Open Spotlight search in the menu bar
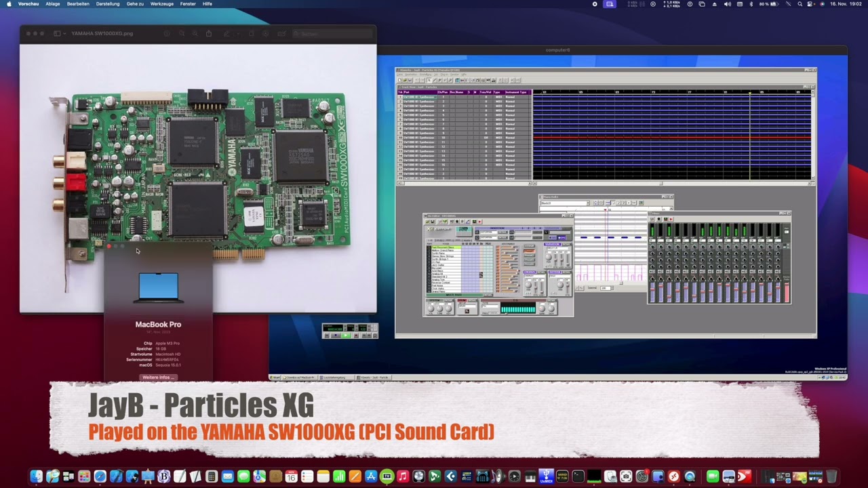This screenshot has height=488, width=868. coord(800,4)
